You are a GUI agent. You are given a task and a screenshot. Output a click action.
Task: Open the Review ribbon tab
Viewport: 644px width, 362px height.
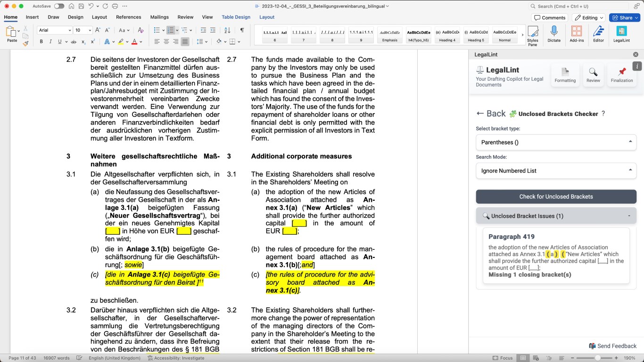(x=185, y=17)
